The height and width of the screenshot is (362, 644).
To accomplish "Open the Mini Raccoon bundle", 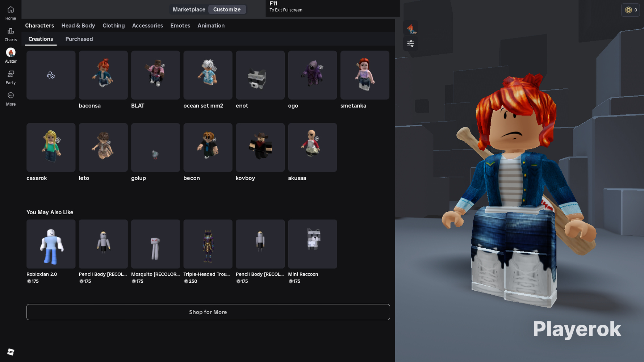I will (x=313, y=244).
